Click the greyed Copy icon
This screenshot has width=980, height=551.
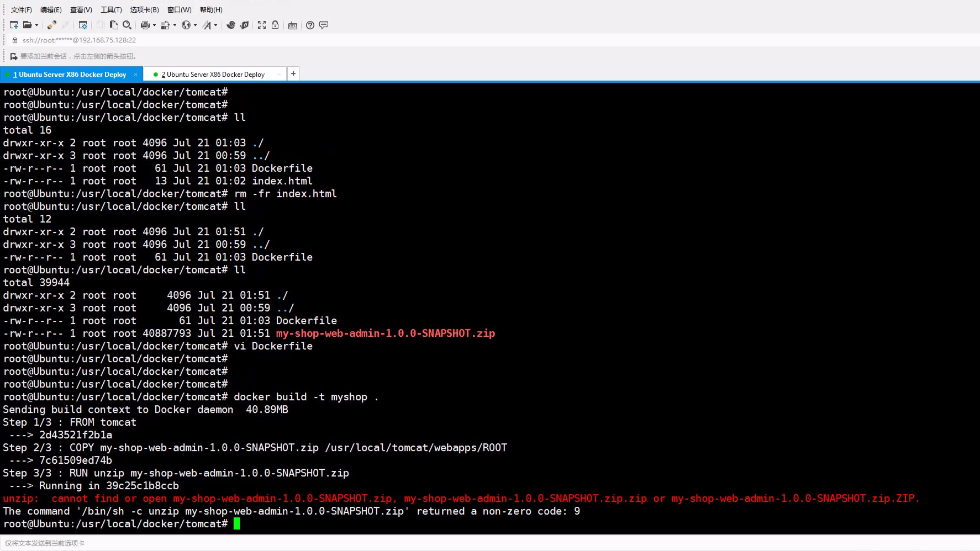pos(100,25)
